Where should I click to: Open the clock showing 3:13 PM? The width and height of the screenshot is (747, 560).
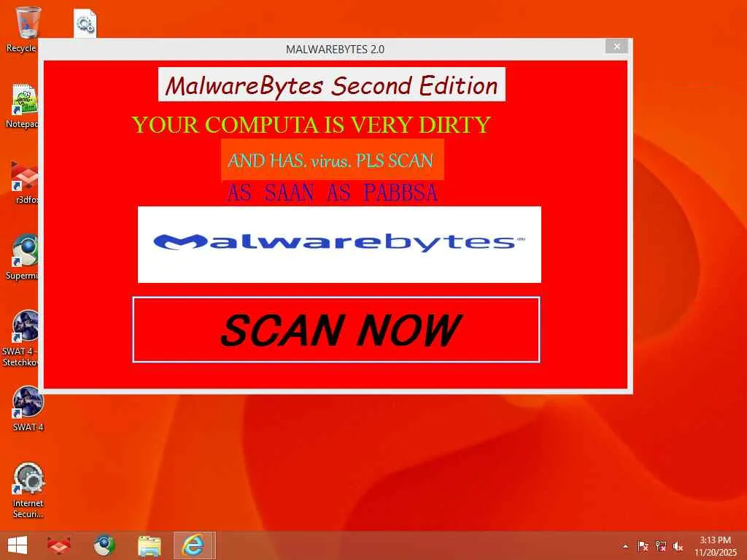(x=715, y=546)
